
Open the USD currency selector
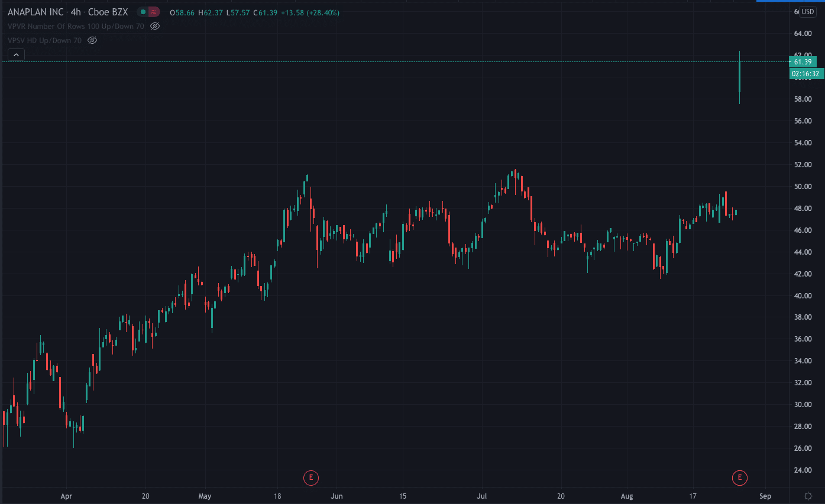click(x=807, y=12)
